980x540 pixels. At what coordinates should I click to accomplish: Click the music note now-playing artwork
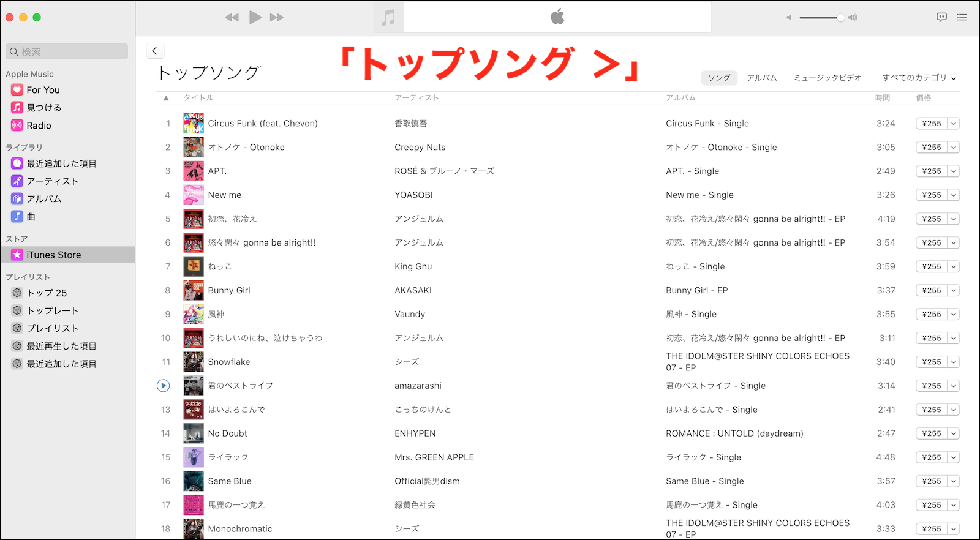pos(388,17)
